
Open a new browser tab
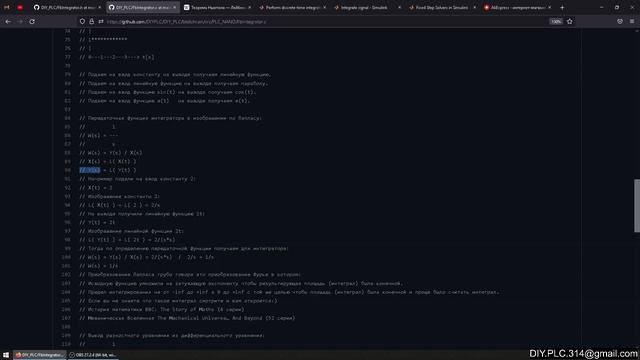562,7
